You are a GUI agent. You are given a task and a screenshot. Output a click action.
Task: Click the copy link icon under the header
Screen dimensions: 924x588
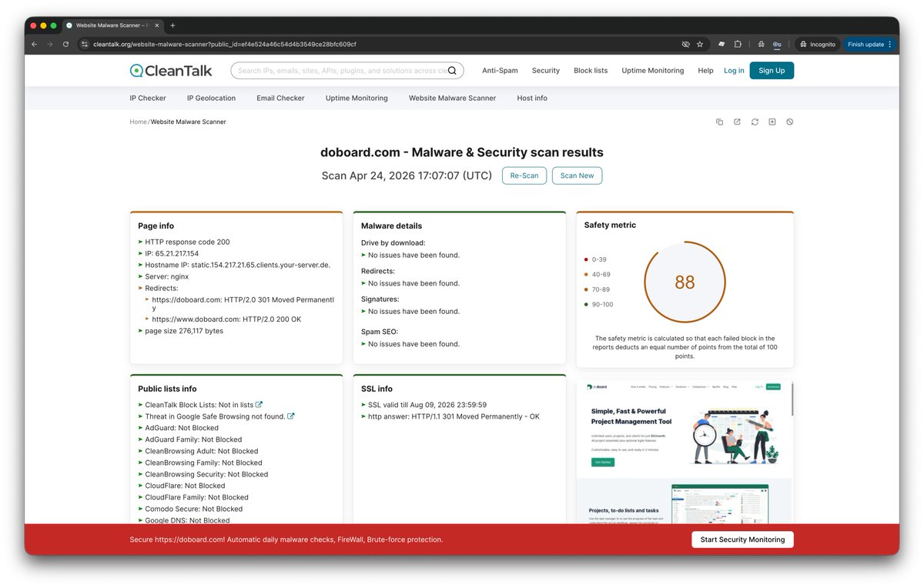720,122
